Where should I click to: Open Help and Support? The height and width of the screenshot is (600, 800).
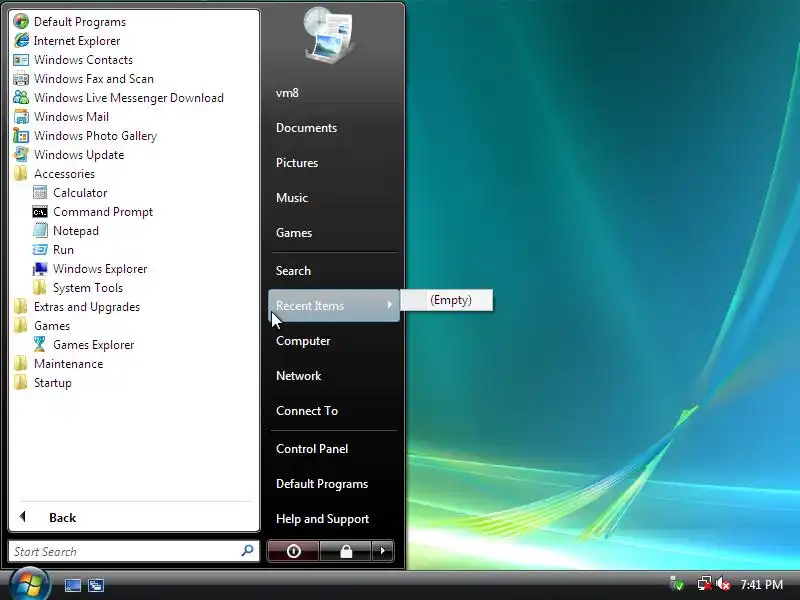(x=322, y=519)
